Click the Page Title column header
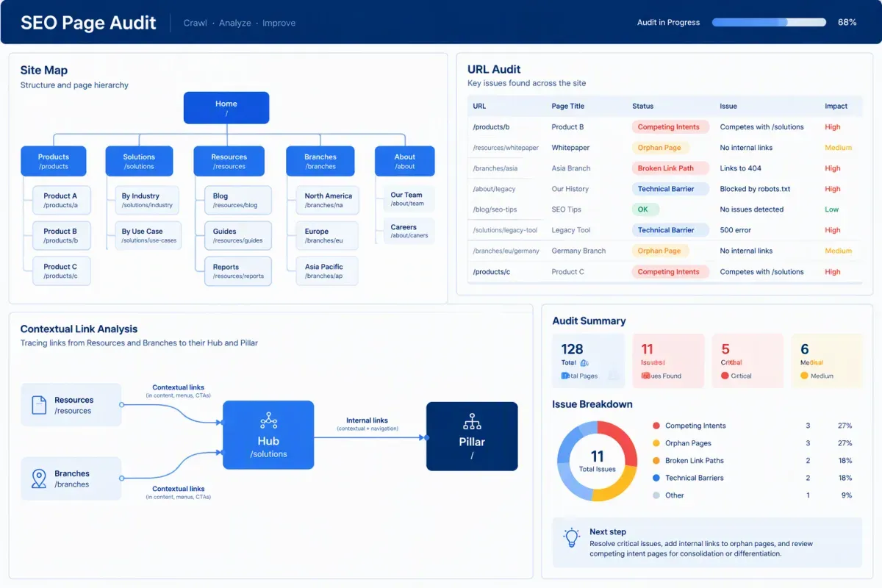The width and height of the screenshot is (882, 588). [x=568, y=106]
